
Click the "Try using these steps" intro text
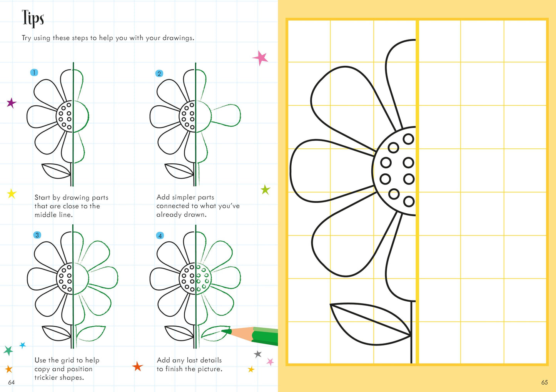108,38
